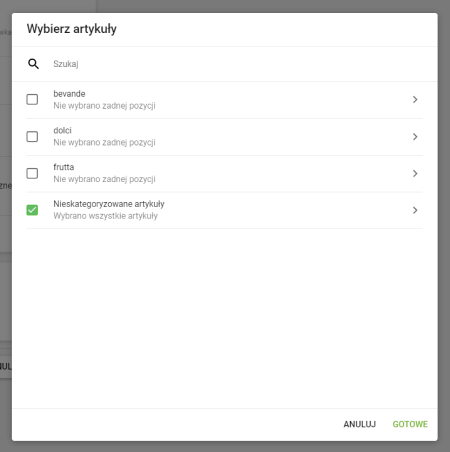Expand bevande with its chevron arrow

click(415, 99)
